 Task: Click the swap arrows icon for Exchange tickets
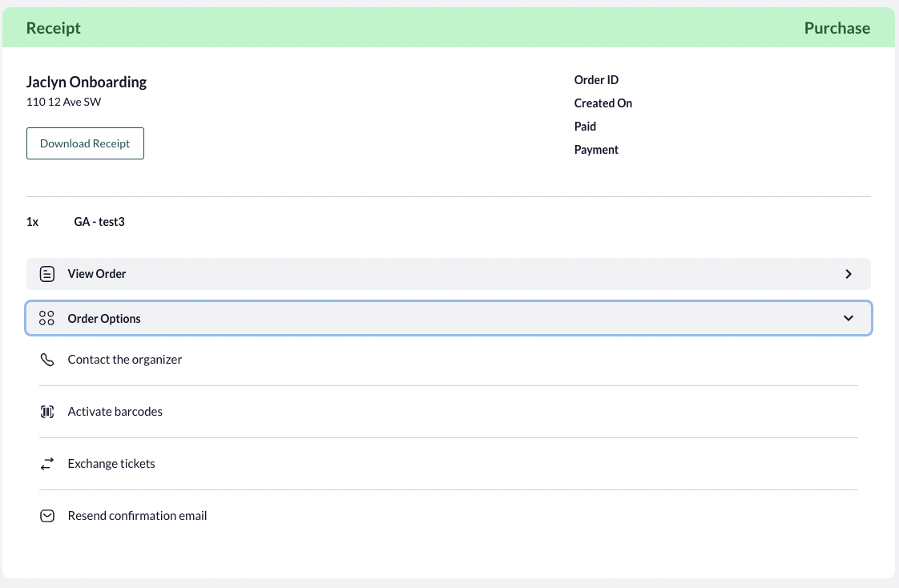[47, 464]
